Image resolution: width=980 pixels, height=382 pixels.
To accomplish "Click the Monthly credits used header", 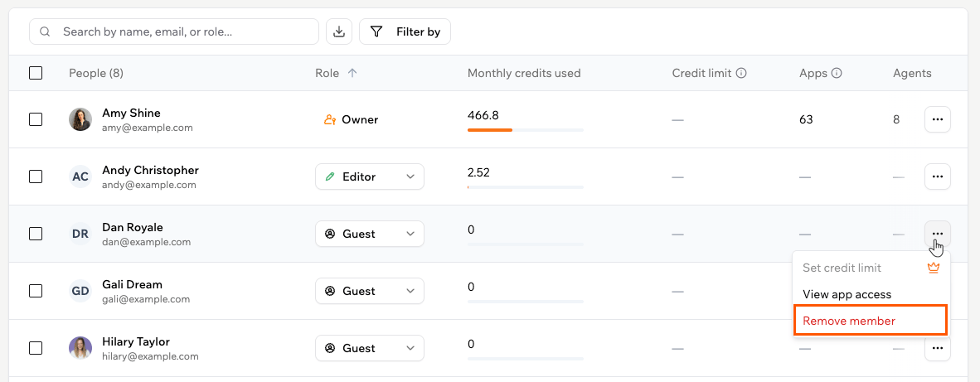I will coord(524,73).
